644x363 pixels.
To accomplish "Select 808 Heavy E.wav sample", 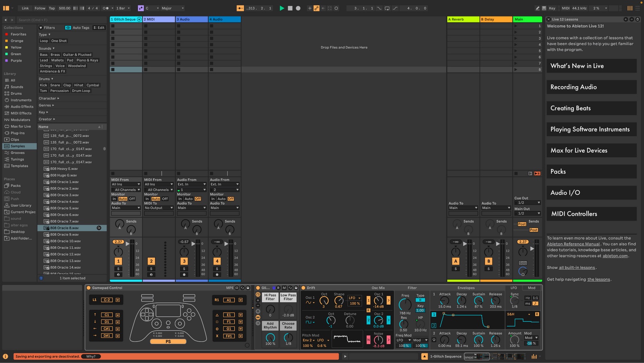I will pyautogui.click(x=64, y=169).
